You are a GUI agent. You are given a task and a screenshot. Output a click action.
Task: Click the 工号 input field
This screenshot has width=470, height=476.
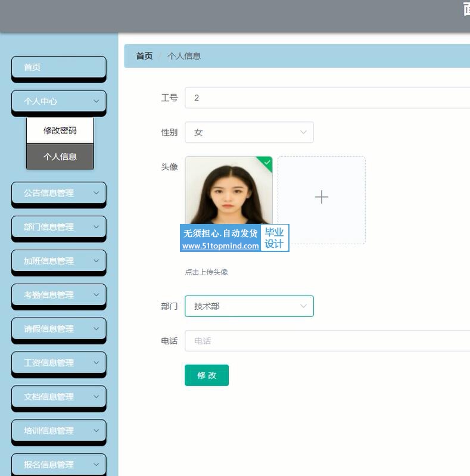[327, 98]
